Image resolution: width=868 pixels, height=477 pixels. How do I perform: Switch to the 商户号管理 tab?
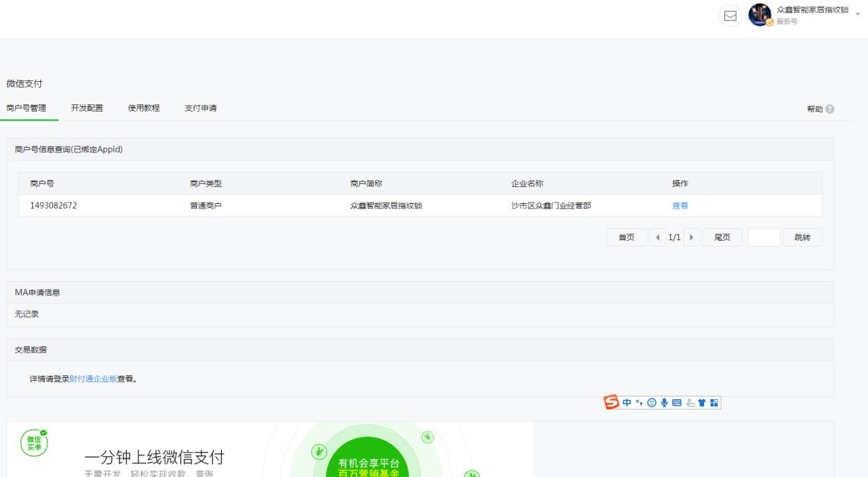(x=27, y=108)
